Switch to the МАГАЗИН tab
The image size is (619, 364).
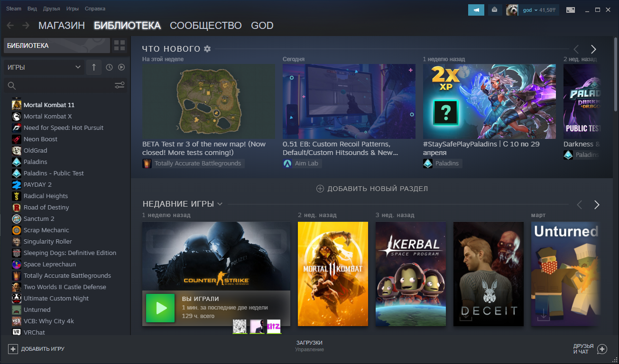click(x=62, y=26)
